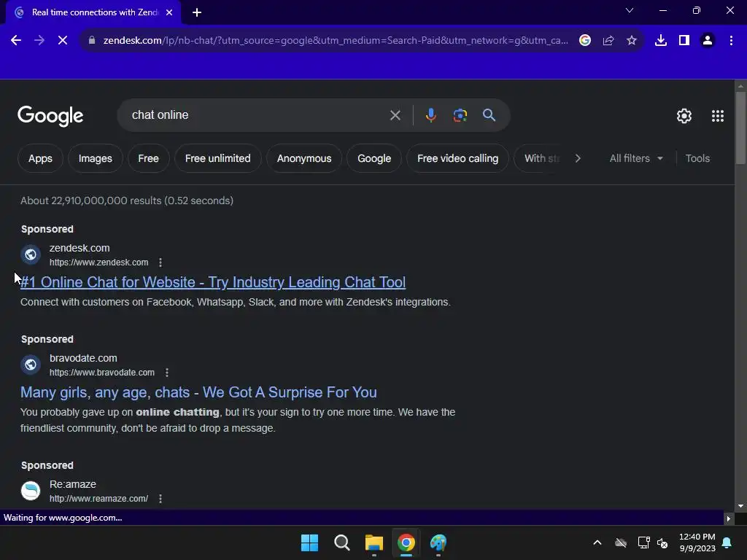Open Chrome three-dot menu

pyautogui.click(x=731, y=41)
